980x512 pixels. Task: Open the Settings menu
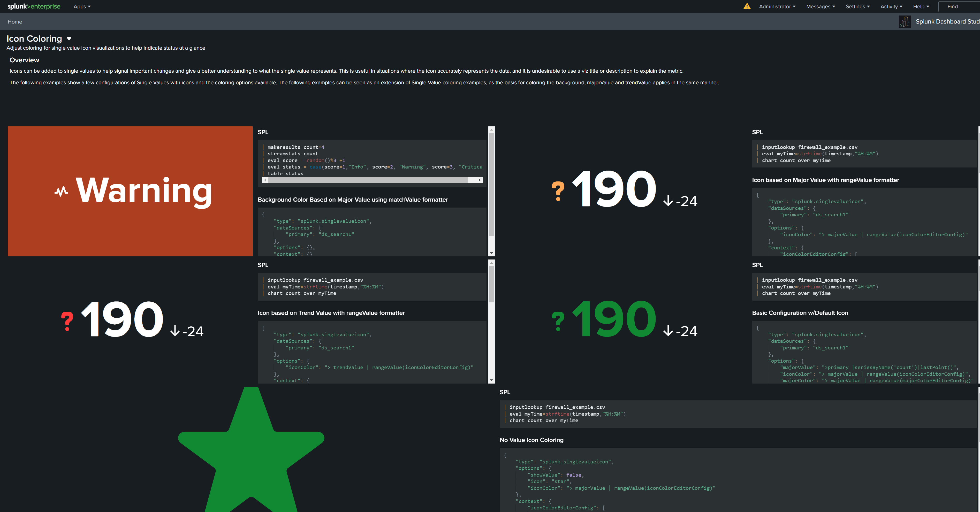coord(857,6)
